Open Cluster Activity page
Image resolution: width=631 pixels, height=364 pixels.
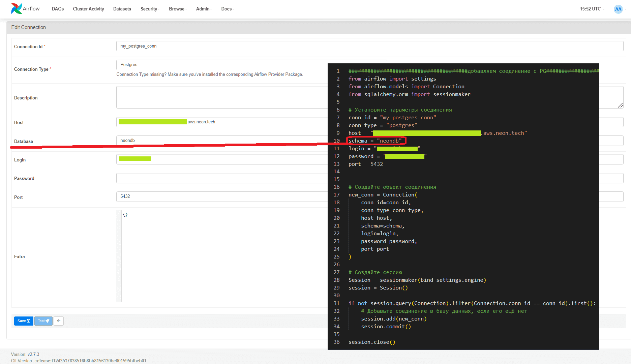88,9
